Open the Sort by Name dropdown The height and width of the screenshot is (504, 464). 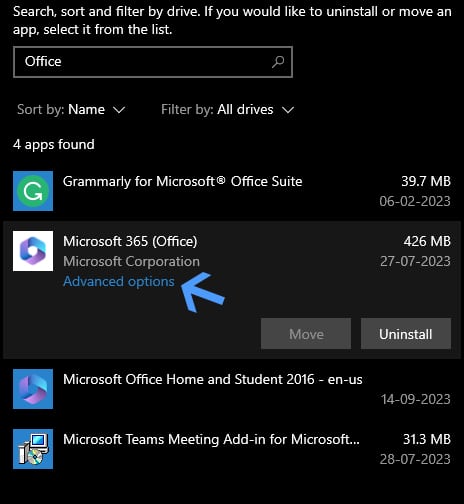tap(71, 110)
